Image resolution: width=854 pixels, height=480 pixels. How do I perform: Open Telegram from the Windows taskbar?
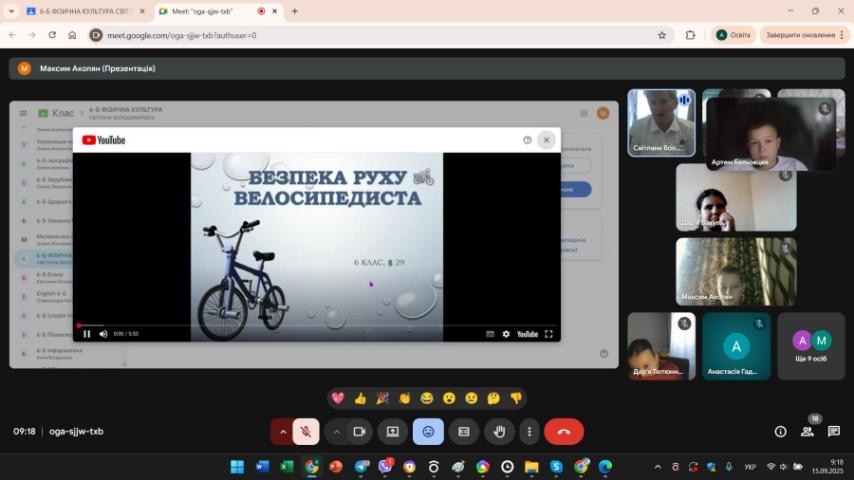[361, 467]
